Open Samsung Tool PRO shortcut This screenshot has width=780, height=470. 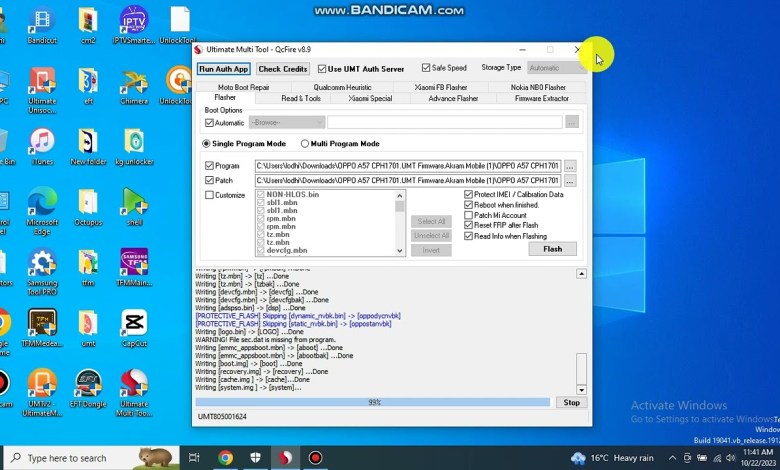(x=42, y=272)
